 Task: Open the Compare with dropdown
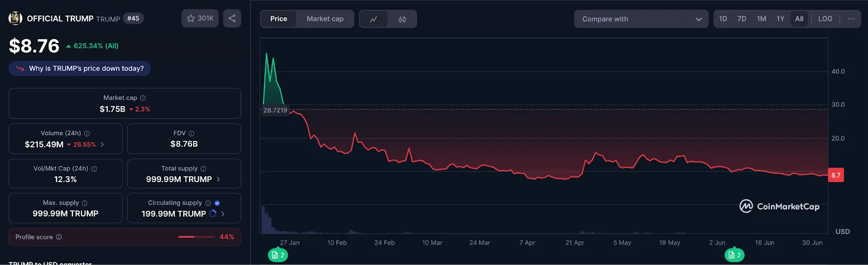coord(641,19)
